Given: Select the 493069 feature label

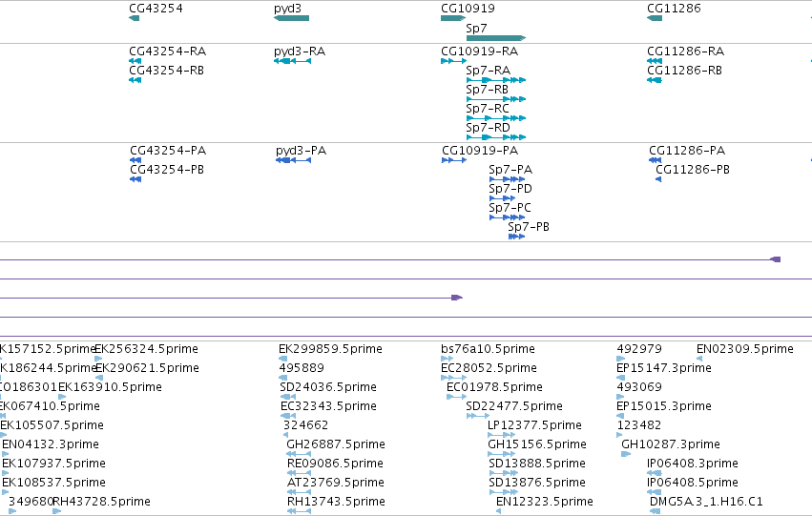Looking at the screenshot, I should pos(639,387).
